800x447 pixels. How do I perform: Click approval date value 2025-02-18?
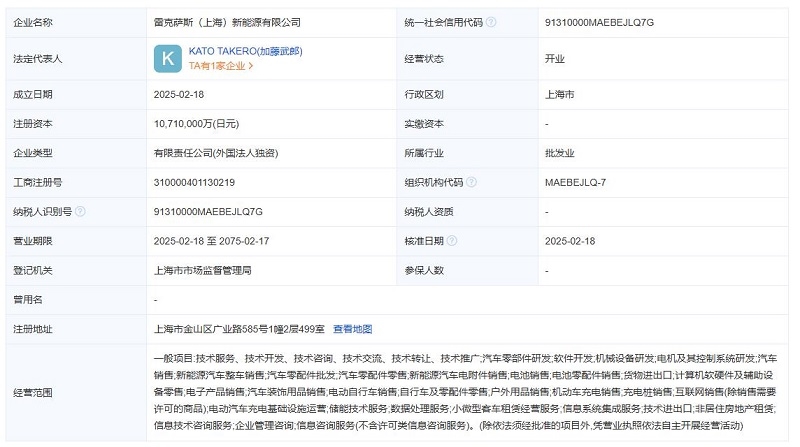pos(570,241)
